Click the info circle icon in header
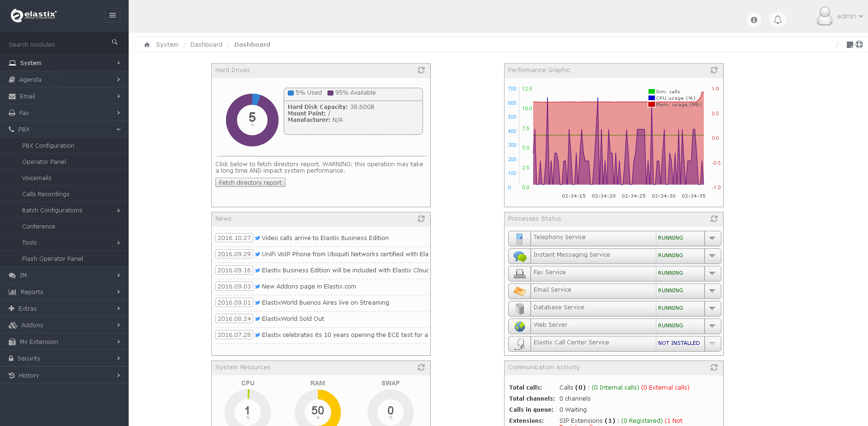The height and width of the screenshot is (426, 868). click(x=754, y=20)
